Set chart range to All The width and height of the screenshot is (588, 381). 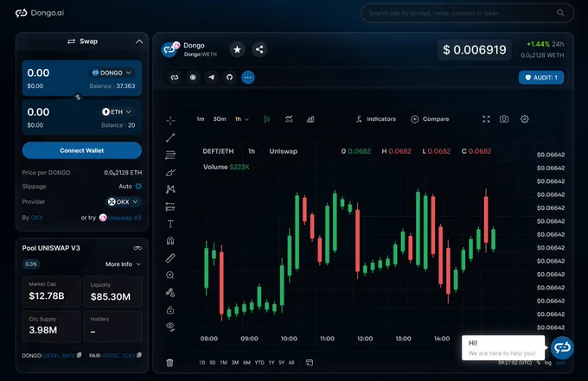pyautogui.click(x=291, y=363)
